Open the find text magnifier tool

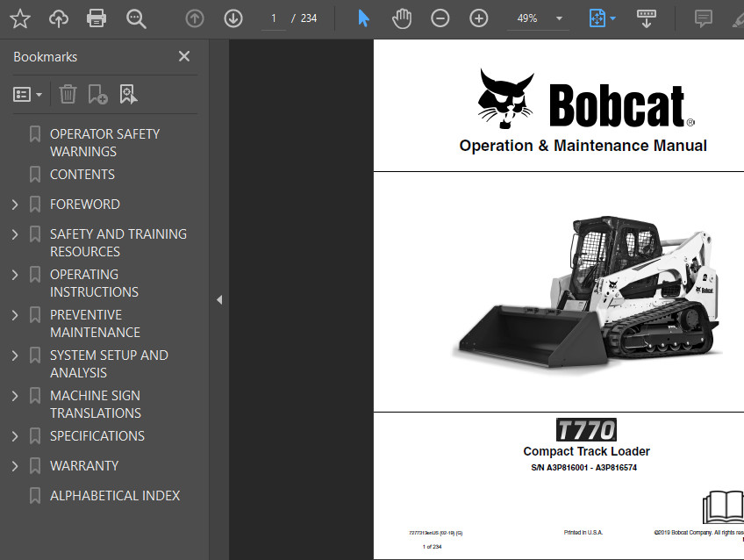click(x=136, y=19)
